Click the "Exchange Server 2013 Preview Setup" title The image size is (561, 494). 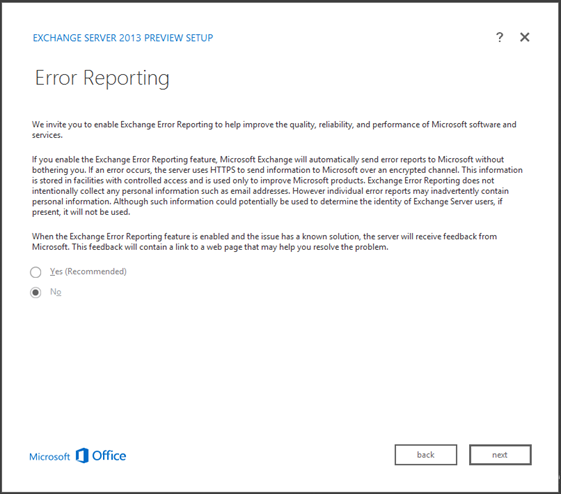(x=123, y=38)
